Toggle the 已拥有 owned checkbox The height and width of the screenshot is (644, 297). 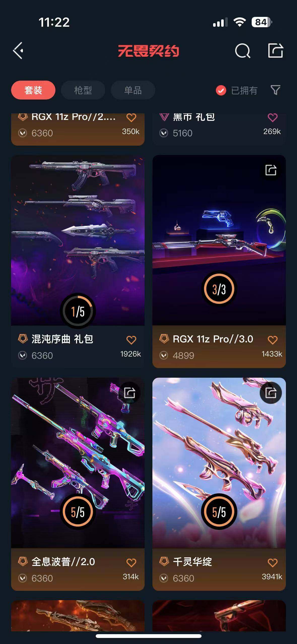coord(221,90)
